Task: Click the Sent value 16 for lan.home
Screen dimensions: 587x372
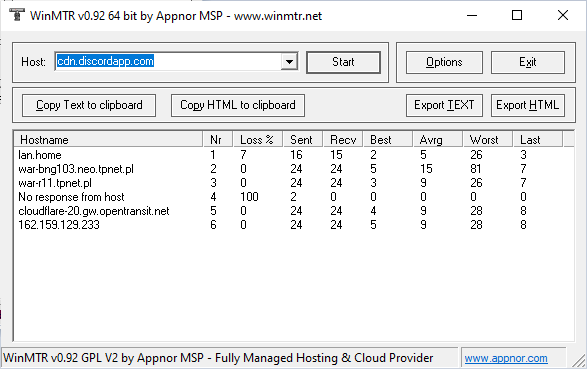Action: click(296, 155)
